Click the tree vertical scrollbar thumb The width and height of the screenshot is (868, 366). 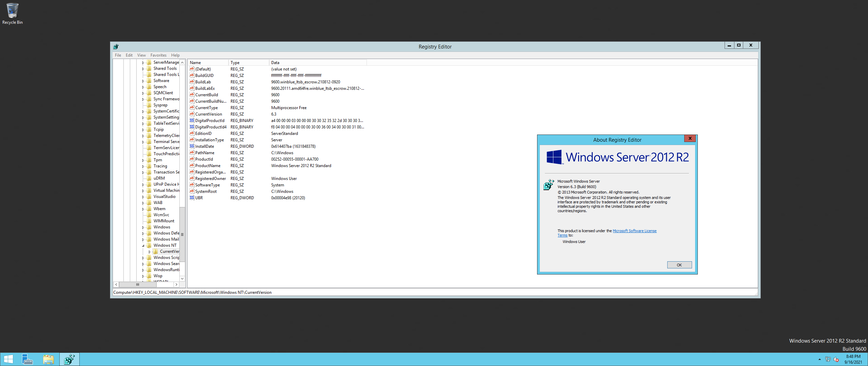[182, 235]
